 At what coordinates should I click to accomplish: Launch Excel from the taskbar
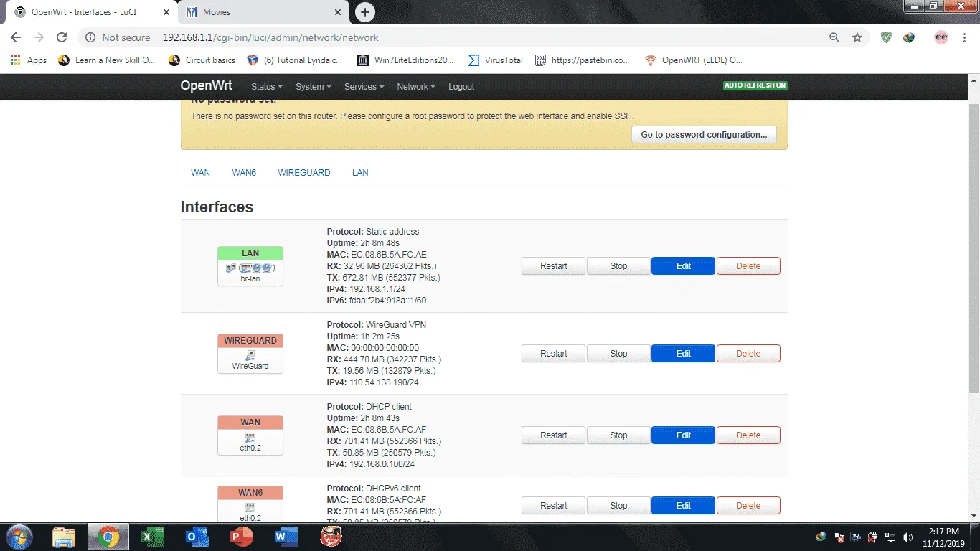tap(152, 537)
